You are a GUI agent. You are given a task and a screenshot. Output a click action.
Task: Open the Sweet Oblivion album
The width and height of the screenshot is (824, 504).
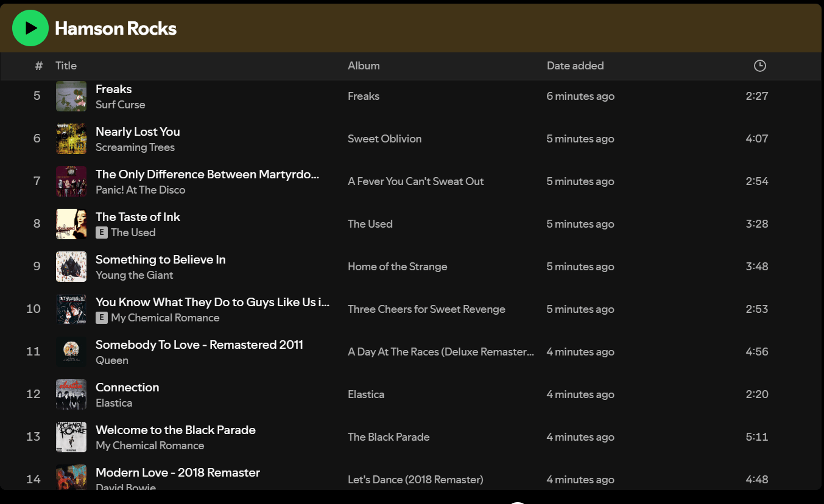(385, 139)
